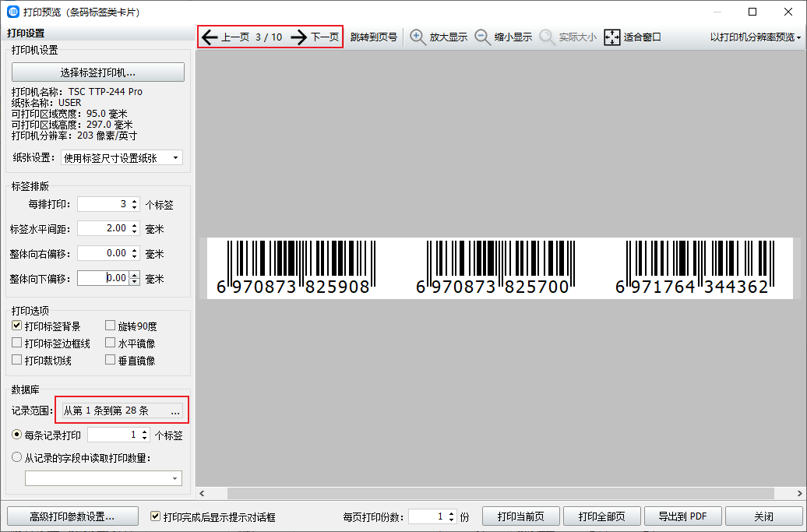Click 打印全部页 button
The image size is (807, 532).
coord(601,516)
